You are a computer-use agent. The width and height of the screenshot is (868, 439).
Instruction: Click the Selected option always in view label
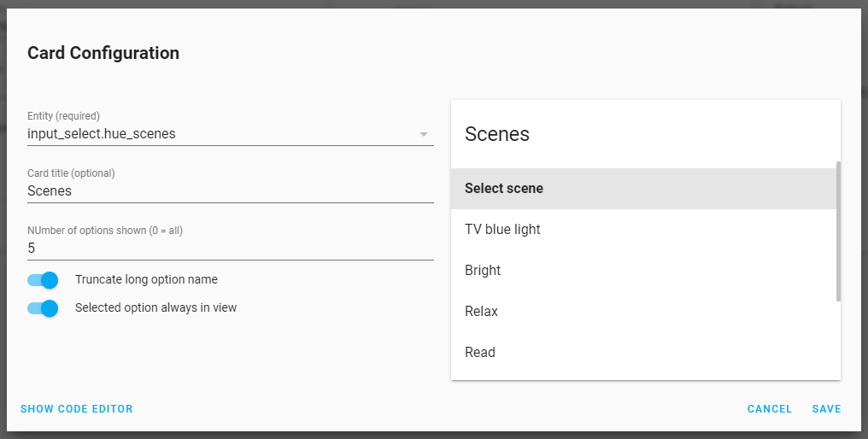pos(155,307)
